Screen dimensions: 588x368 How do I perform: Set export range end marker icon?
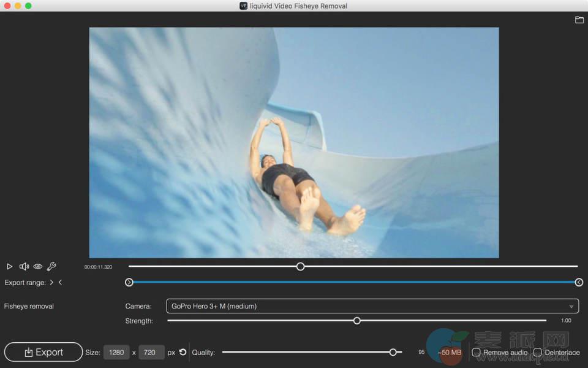[x=60, y=283]
